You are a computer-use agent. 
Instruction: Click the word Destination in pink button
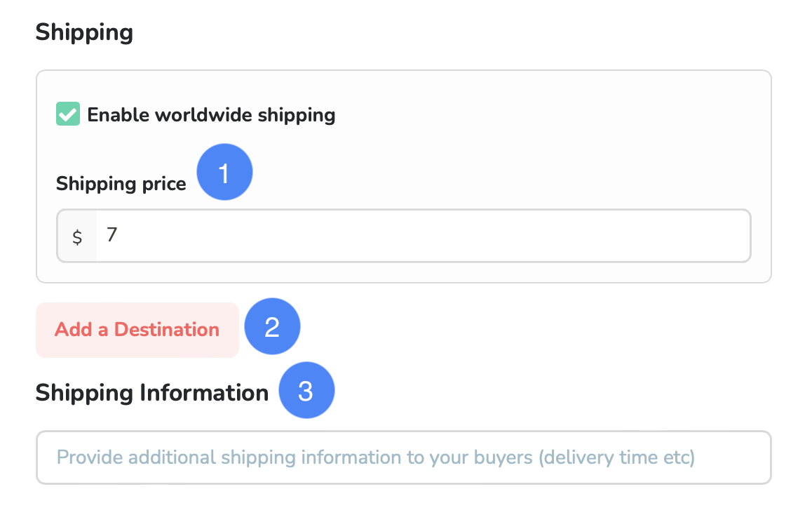click(167, 330)
